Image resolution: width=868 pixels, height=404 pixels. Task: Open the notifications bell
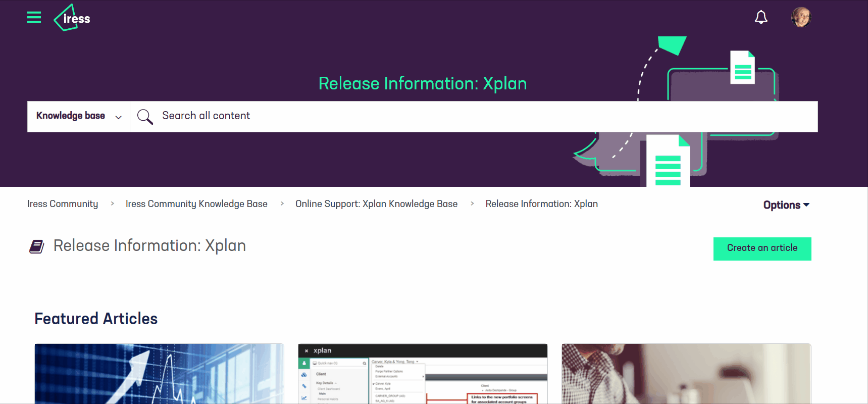coord(760,18)
